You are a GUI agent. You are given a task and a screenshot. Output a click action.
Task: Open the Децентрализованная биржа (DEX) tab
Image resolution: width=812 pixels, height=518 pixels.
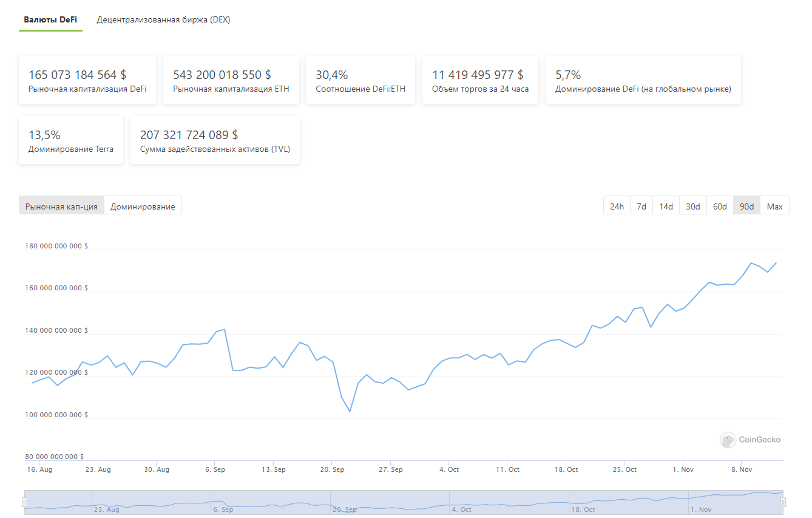(x=163, y=19)
